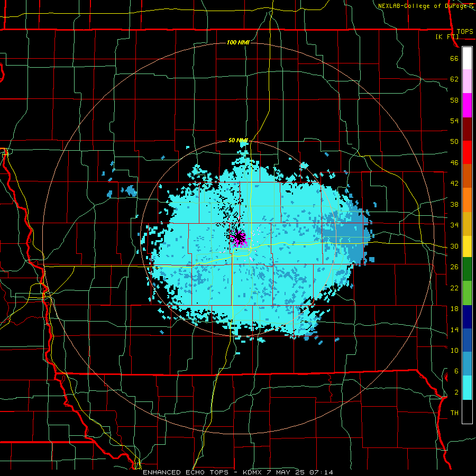The width and height of the screenshot is (476, 476).
Task: Select the 10 value on legend scale
Action: click(454, 350)
